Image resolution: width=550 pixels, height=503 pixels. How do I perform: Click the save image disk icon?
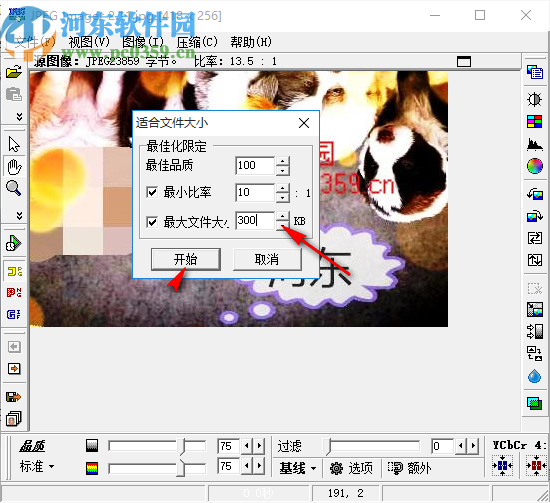point(14,397)
